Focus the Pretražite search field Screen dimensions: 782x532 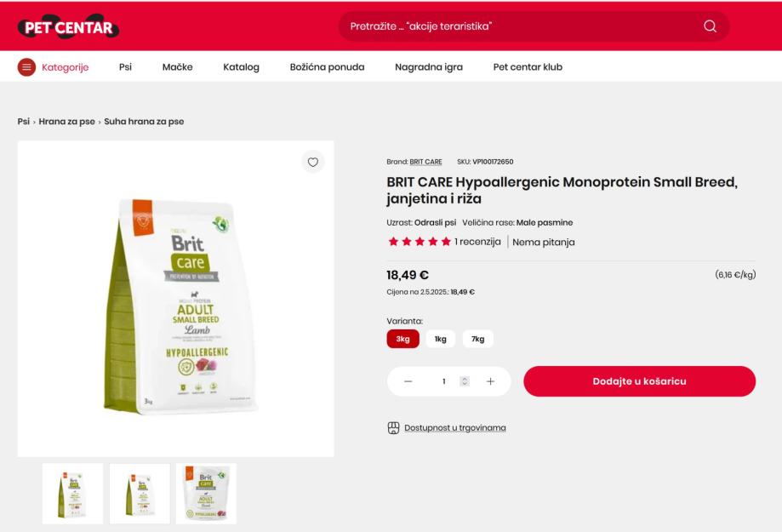[519, 26]
